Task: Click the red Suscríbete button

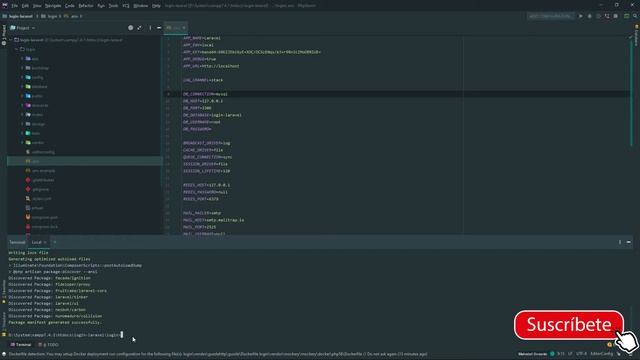Action: click(x=569, y=325)
